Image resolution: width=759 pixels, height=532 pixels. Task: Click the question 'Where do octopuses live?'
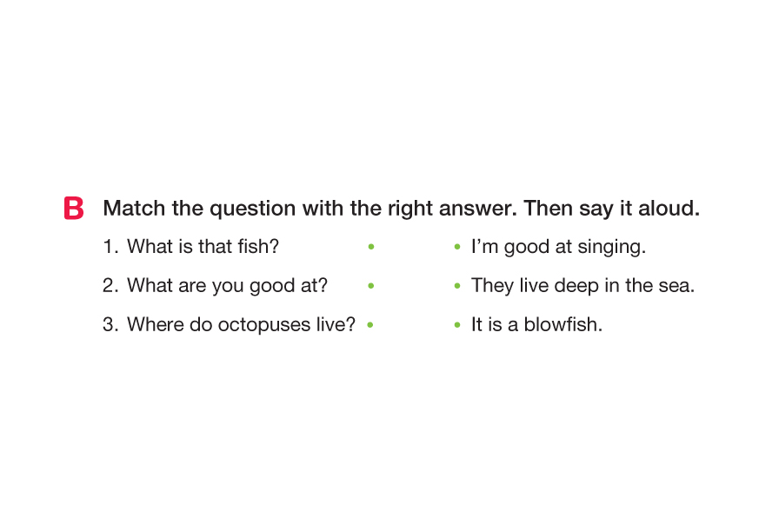pos(241,324)
